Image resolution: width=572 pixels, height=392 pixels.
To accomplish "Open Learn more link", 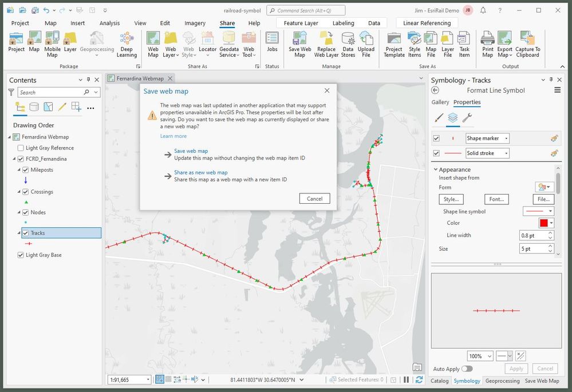I will [x=173, y=136].
